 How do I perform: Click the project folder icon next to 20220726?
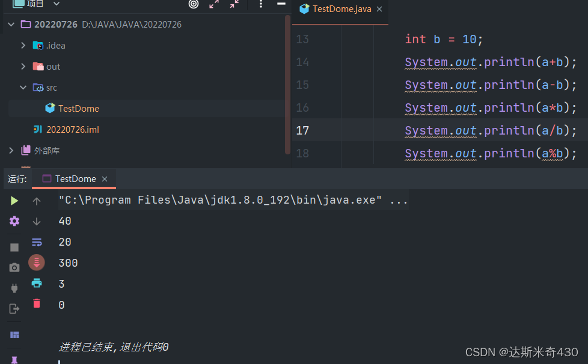tap(26, 25)
